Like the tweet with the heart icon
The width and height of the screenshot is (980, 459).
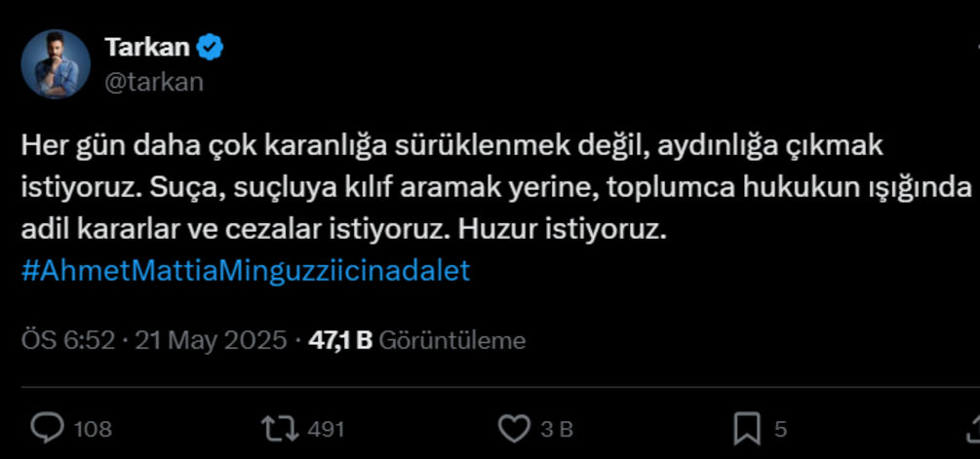(x=514, y=429)
